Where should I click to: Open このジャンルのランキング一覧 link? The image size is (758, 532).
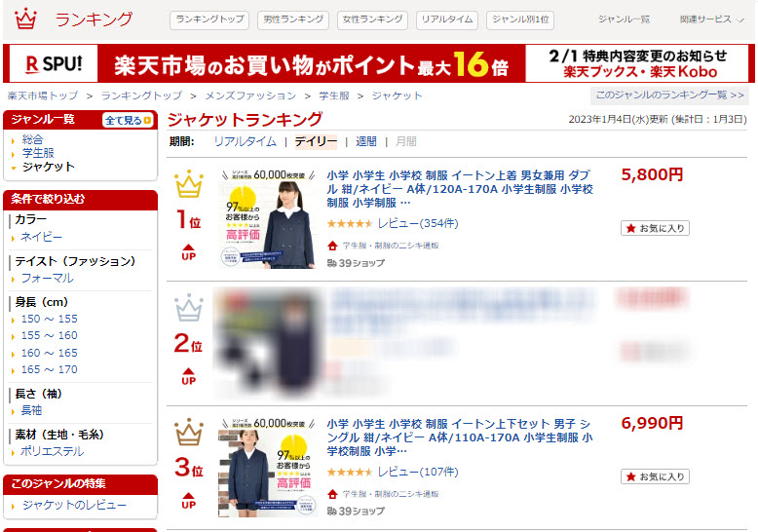click(669, 95)
